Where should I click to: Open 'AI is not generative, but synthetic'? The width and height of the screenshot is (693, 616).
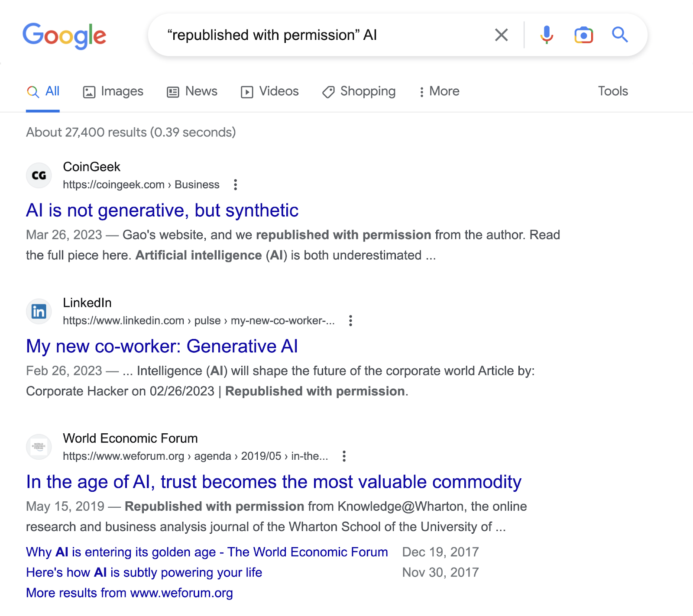pos(162,210)
